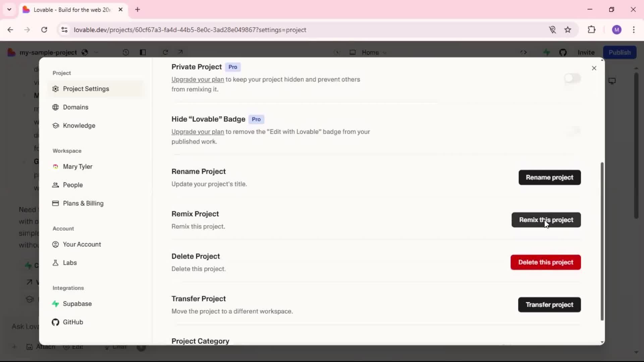This screenshot has width=644, height=362.
Task: Close the Lovable browser tab
Action: point(121,9)
